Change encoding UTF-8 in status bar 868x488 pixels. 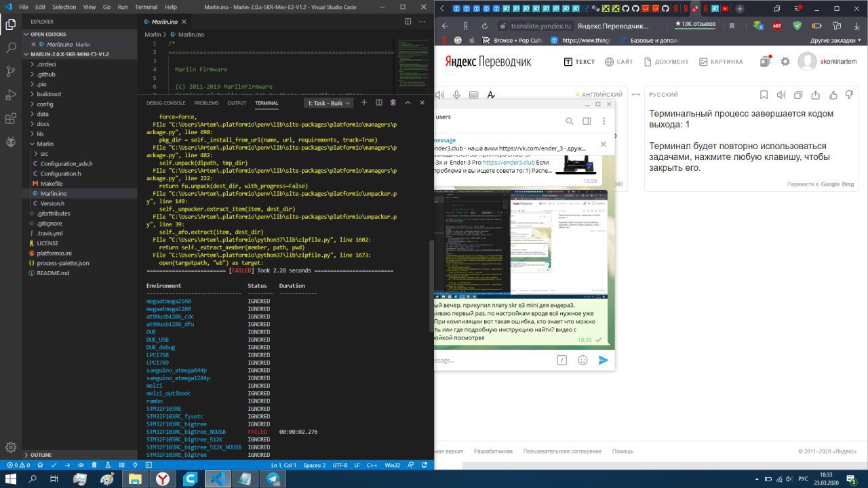pos(340,466)
